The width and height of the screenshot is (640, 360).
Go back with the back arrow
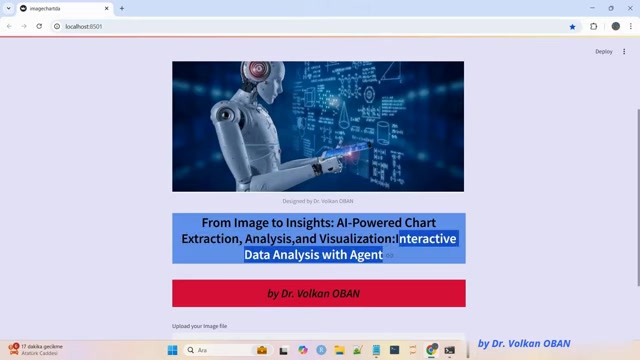[x=9, y=27]
